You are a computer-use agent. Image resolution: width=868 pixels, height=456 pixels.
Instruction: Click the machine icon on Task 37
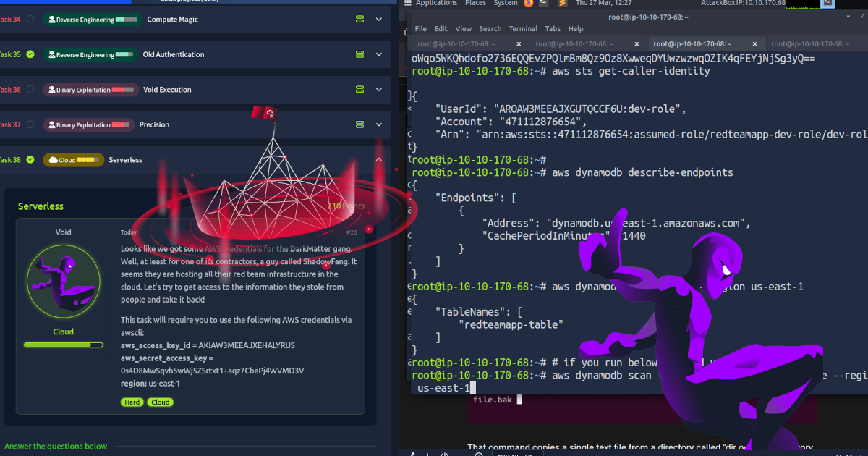click(x=359, y=124)
